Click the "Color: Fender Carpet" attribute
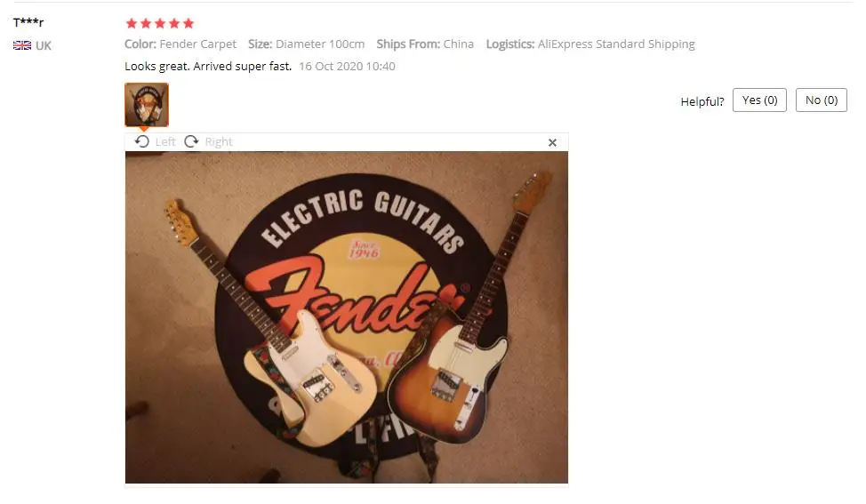Viewport: 866px width, 504px height. [180, 44]
